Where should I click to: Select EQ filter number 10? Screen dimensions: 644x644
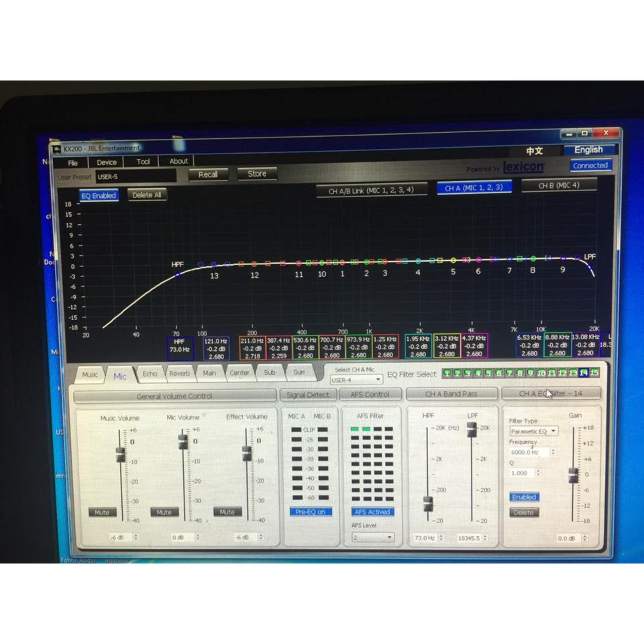(541, 373)
